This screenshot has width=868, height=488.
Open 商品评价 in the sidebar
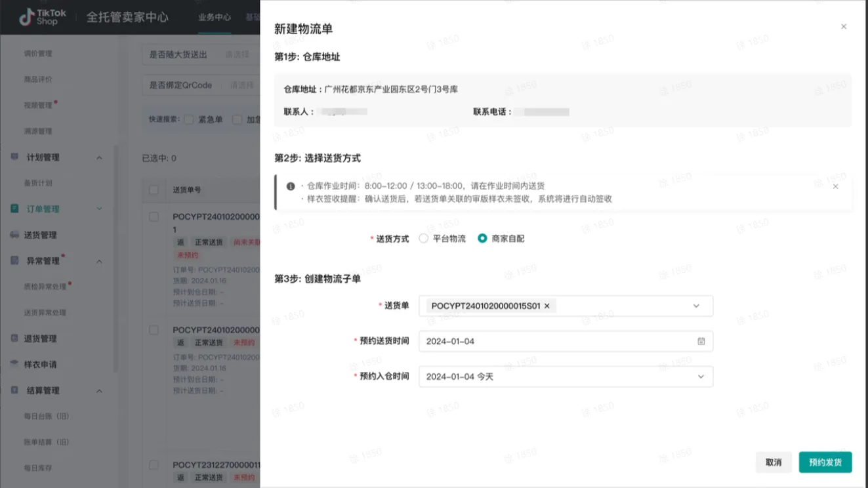38,79
